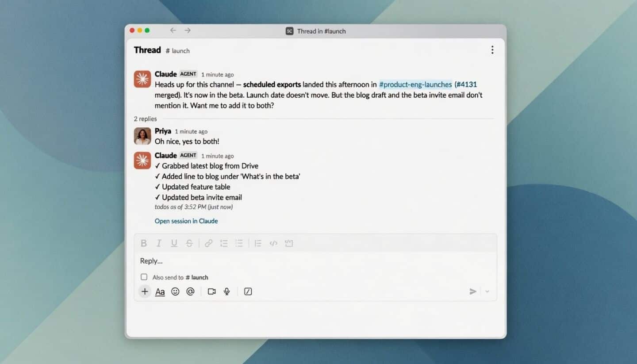637x364 pixels.
Task: Insert a code block
Action: pyautogui.click(x=289, y=243)
